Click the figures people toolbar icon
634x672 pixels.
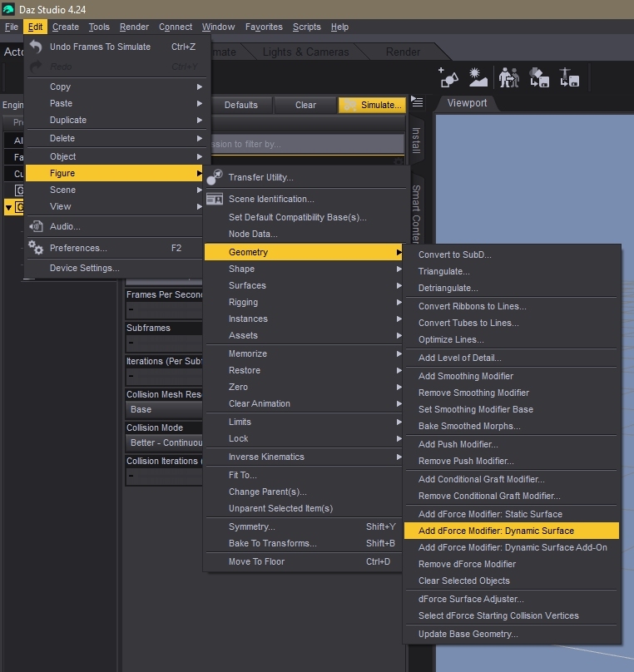[509, 77]
